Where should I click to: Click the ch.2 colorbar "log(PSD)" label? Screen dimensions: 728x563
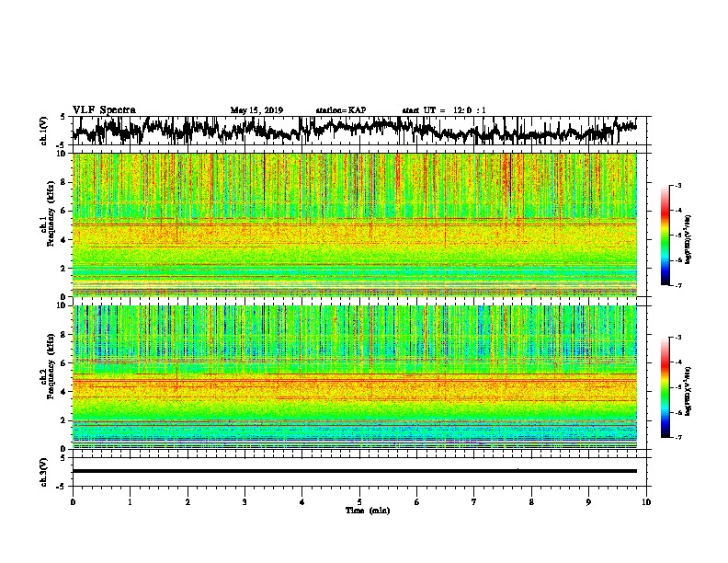pos(688,391)
